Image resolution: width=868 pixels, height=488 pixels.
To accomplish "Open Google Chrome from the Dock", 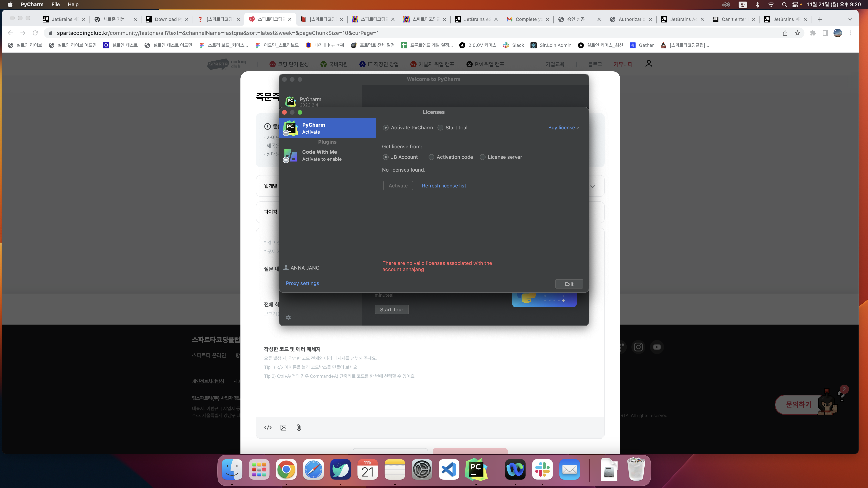I will tap(286, 469).
